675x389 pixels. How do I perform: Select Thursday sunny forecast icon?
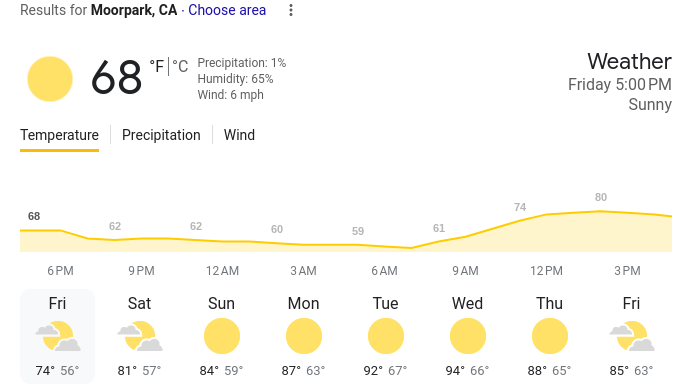click(x=550, y=336)
